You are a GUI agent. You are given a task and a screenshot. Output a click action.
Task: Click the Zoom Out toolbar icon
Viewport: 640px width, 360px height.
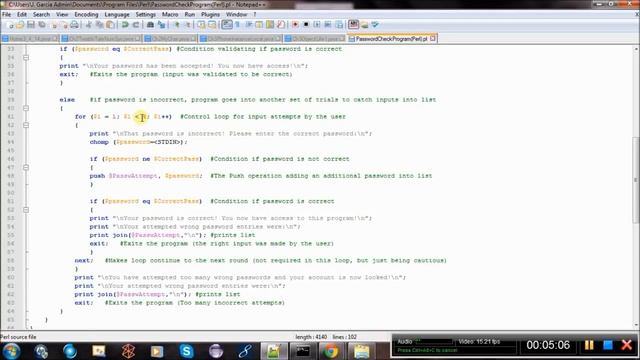(187, 25)
